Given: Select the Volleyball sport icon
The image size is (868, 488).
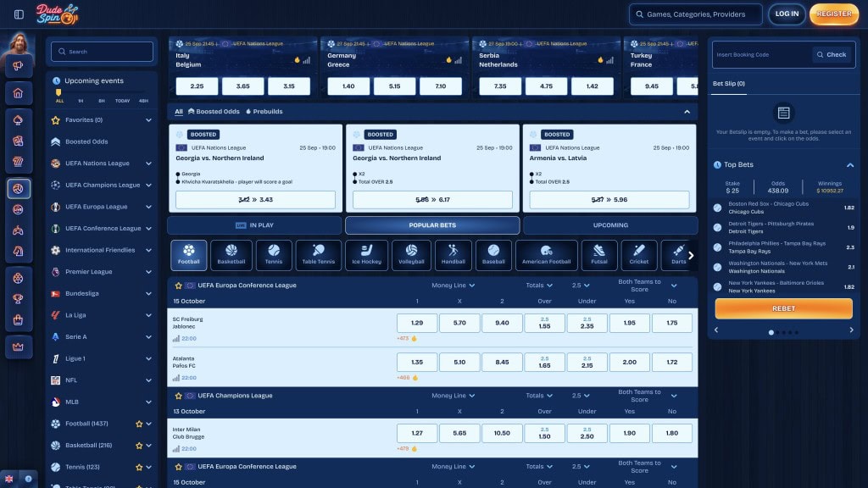Looking at the screenshot, I should coord(411,255).
